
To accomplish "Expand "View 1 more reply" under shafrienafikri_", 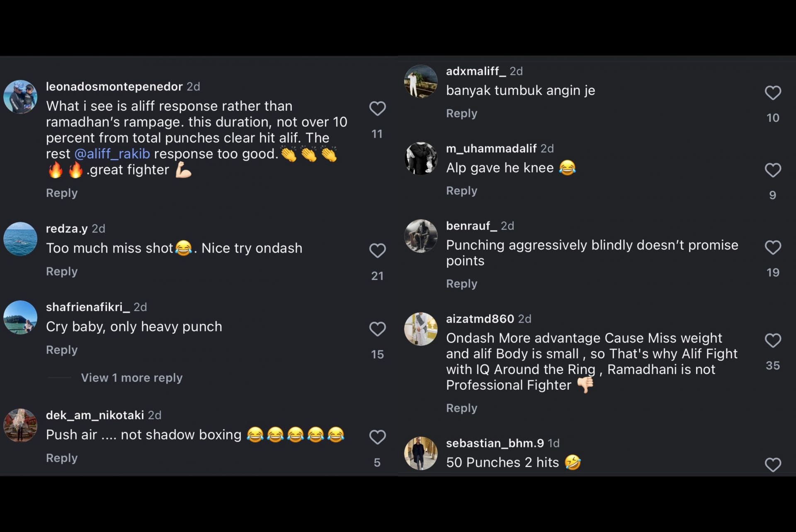I will (132, 378).
